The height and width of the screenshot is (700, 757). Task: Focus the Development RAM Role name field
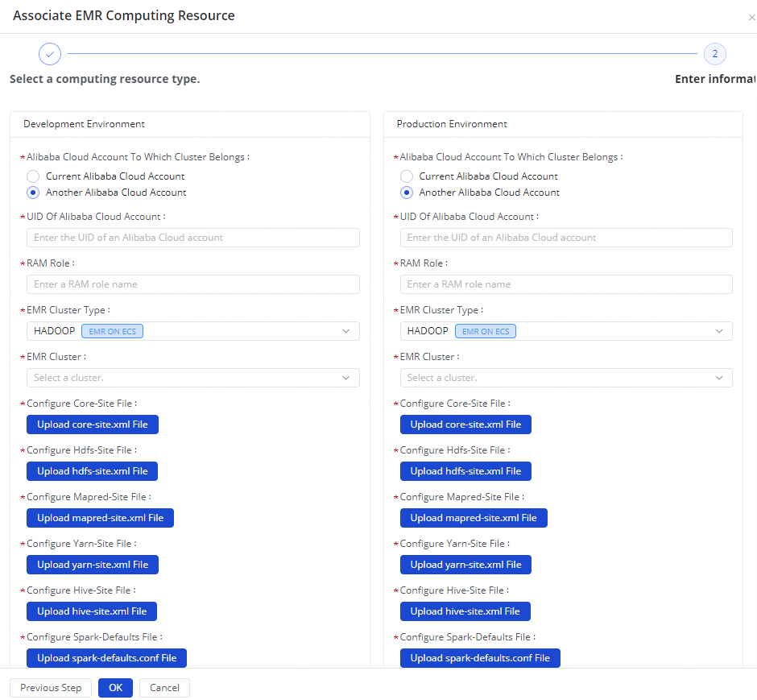click(x=193, y=284)
